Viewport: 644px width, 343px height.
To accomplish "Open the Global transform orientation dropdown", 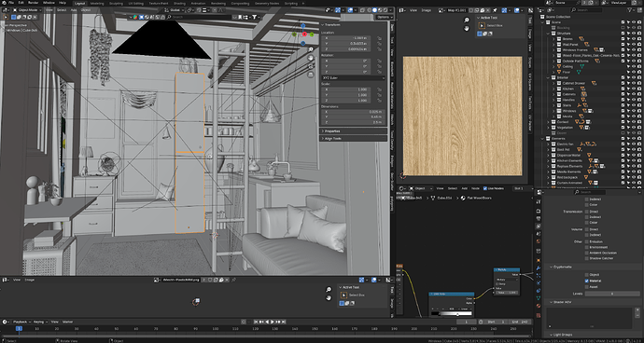I will [x=175, y=9].
